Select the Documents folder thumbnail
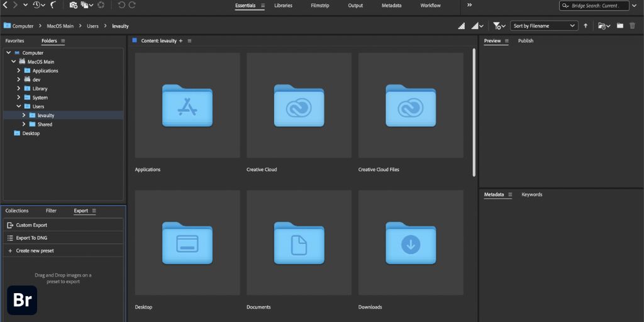Viewport: 644px width, 322px height. [x=299, y=243]
